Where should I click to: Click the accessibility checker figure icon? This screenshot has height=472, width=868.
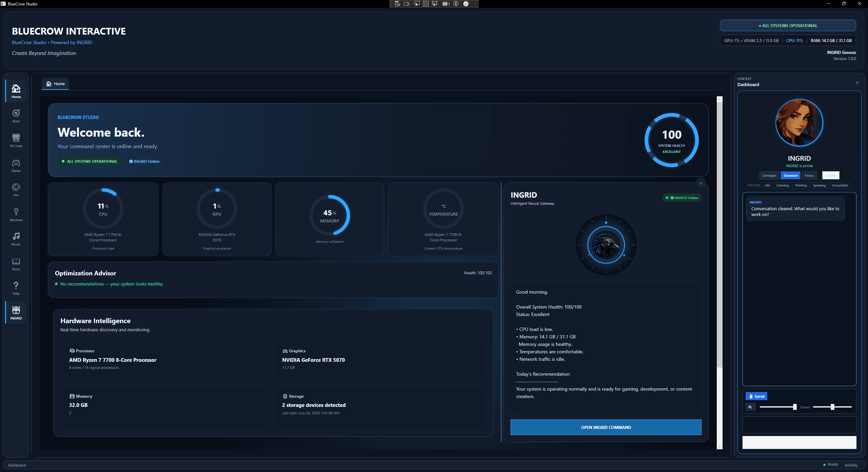click(x=456, y=4)
